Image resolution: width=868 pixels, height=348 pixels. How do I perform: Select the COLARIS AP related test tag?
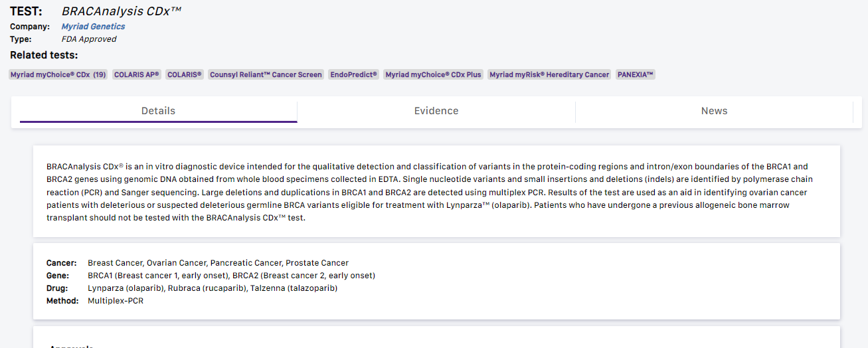[x=137, y=74]
